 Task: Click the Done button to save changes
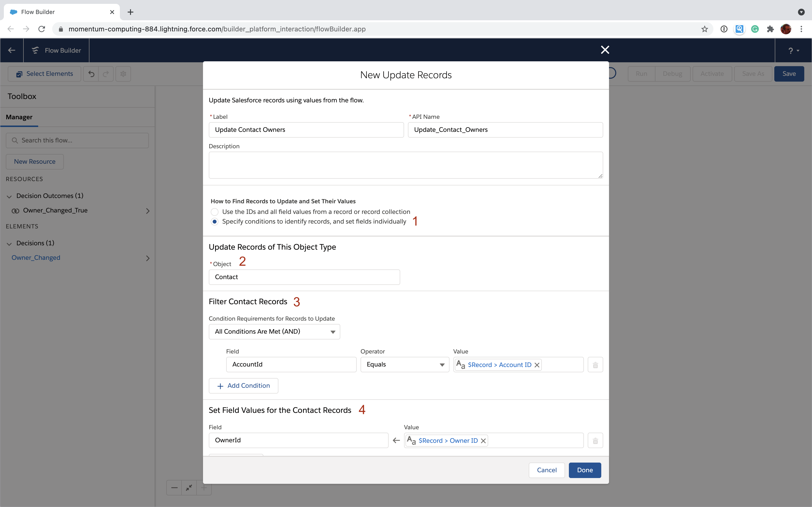[585, 470]
